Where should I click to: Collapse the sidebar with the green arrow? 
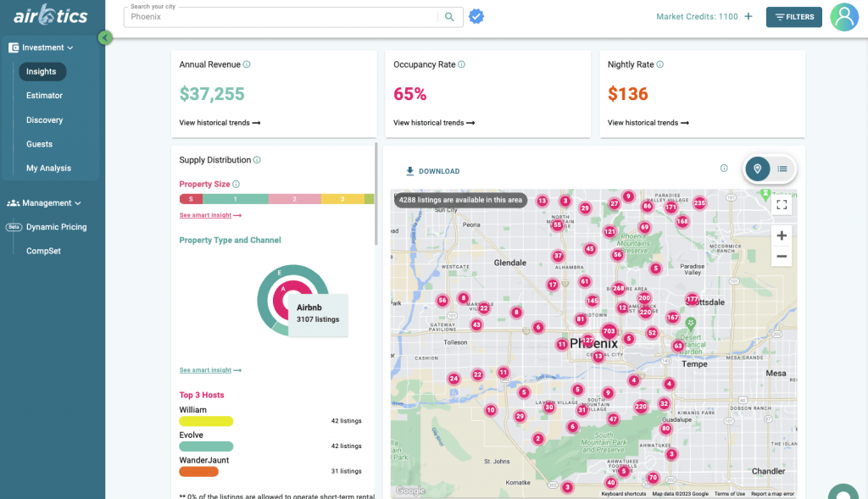[x=105, y=38]
